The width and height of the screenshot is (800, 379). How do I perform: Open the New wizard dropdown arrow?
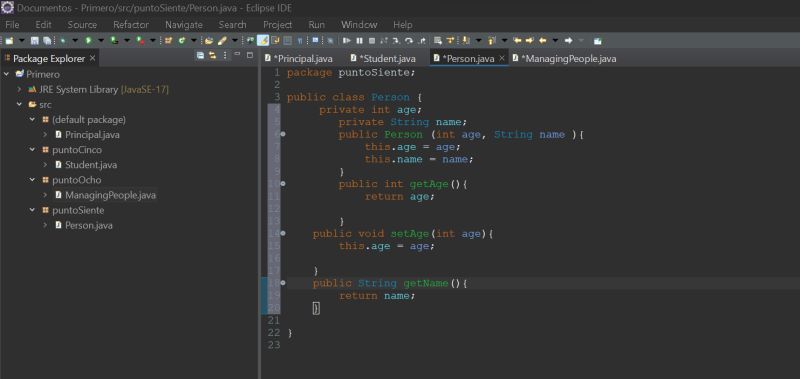click(22, 40)
